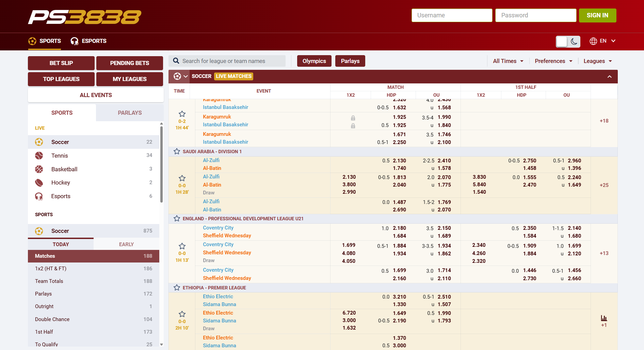This screenshot has width=644, height=350.
Task: Click the Tennis ball icon in sidebar
Action: coord(39,156)
